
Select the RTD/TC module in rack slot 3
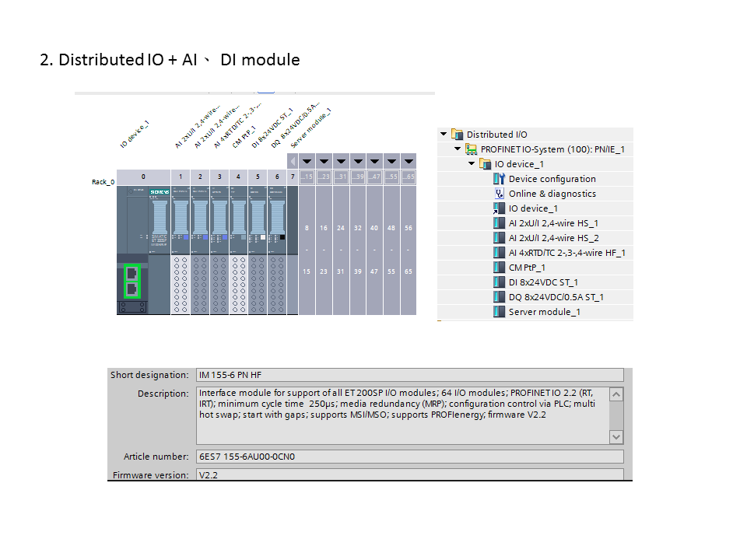[219, 250]
